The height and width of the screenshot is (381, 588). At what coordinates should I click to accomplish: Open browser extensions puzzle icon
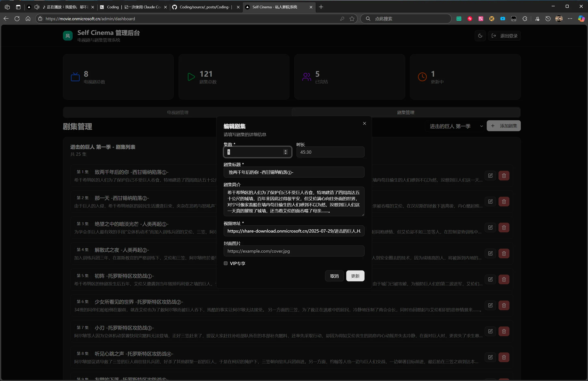point(525,19)
